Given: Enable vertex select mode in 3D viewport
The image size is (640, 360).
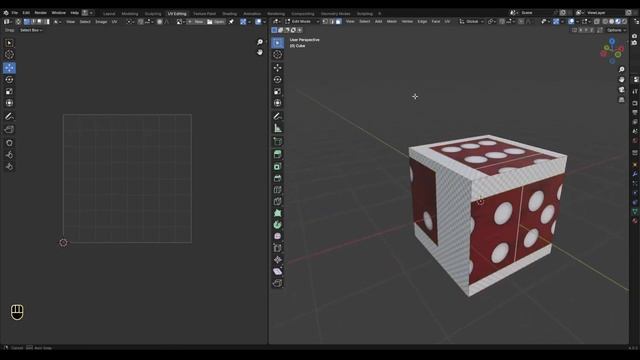Looking at the screenshot, I should [x=325, y=21].
